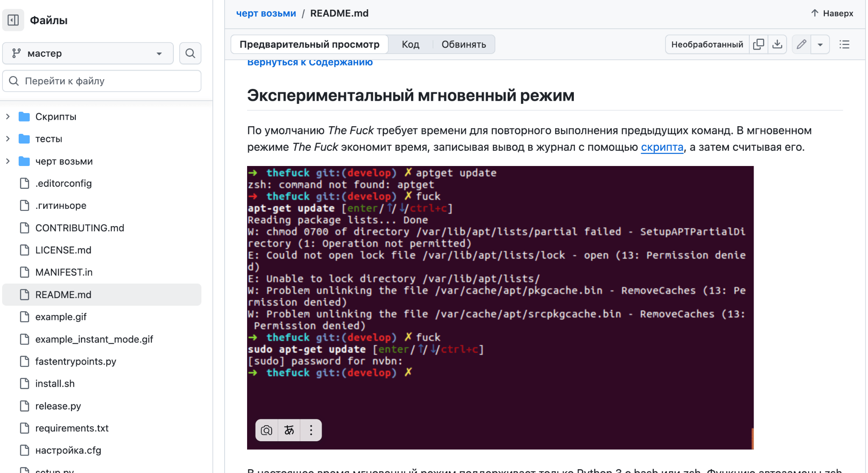Image resolution: width=868 pixels, height=473 pixels.
Task: Switch to the Обвинять tab
Action: 464,44
